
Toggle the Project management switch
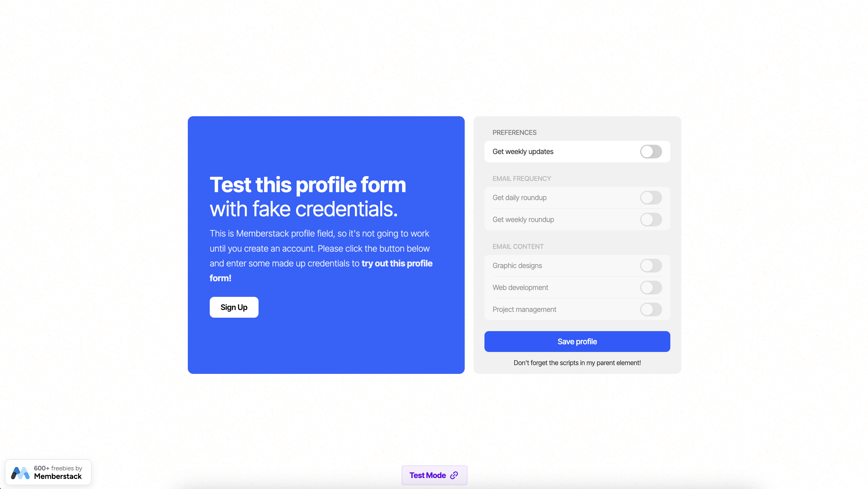(651, 309)
